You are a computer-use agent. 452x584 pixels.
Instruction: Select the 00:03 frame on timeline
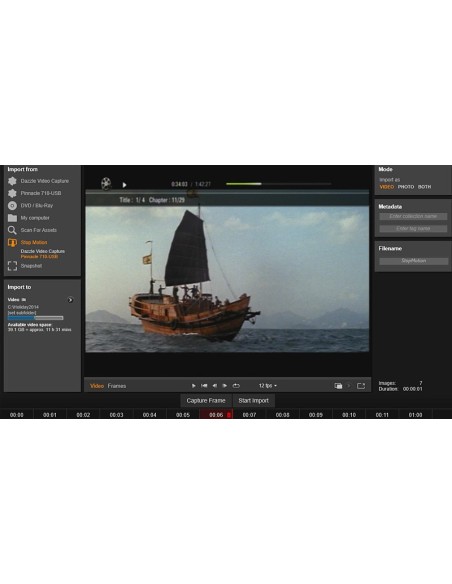116,415
